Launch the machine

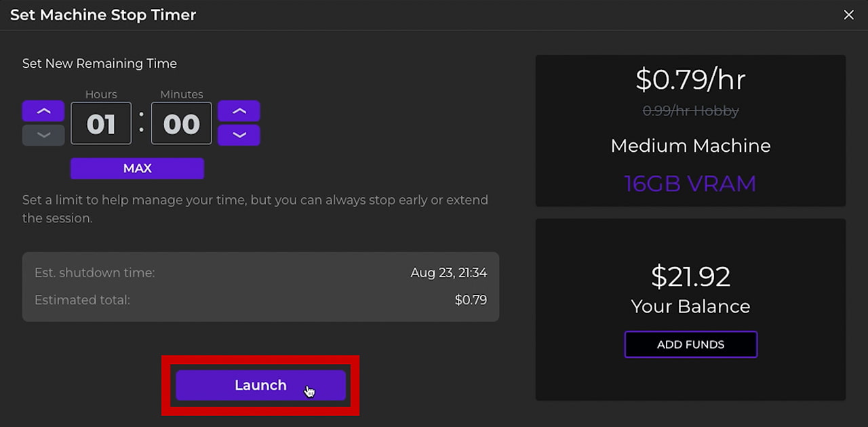(260, 385)
